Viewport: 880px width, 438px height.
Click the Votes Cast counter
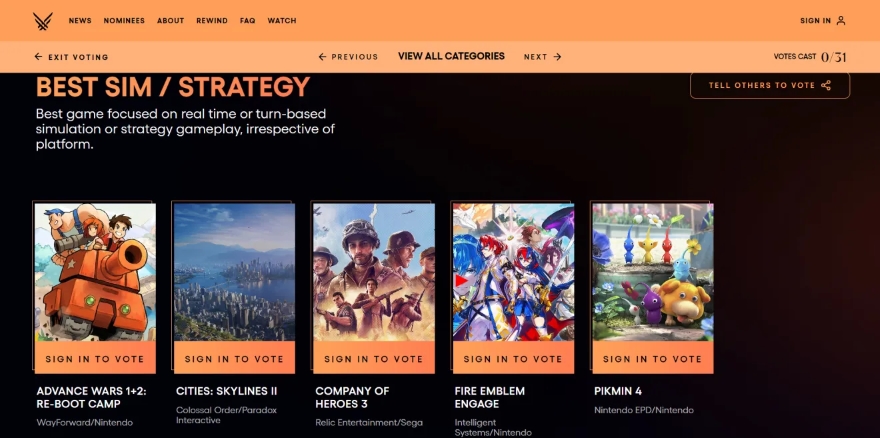click(810, 57)
